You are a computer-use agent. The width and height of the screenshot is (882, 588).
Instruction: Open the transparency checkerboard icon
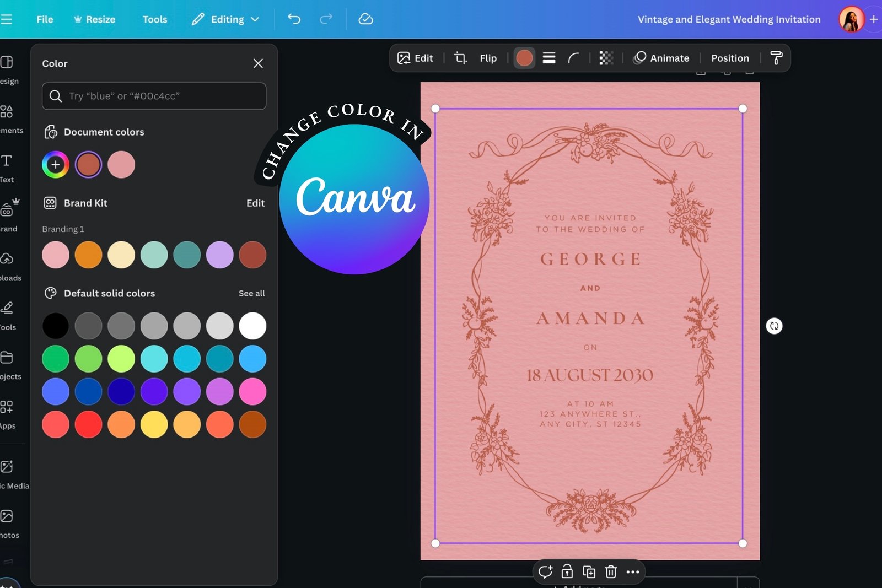606,58
